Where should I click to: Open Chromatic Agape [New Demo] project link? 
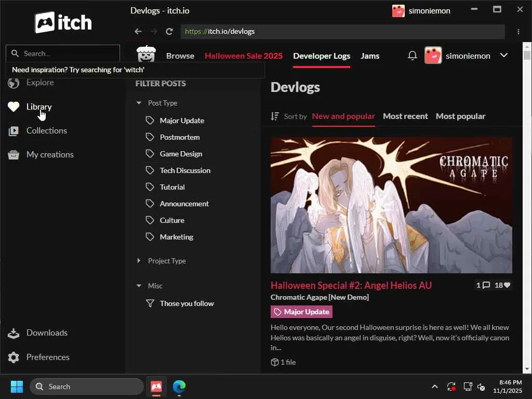pyautogui.click(x=320, y=297)
